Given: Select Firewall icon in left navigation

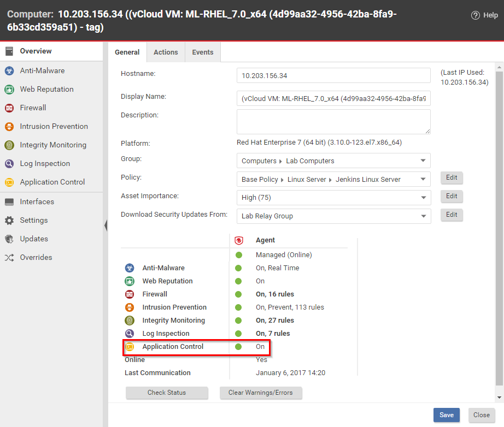Looking at the screenshot, I should 9,108.
